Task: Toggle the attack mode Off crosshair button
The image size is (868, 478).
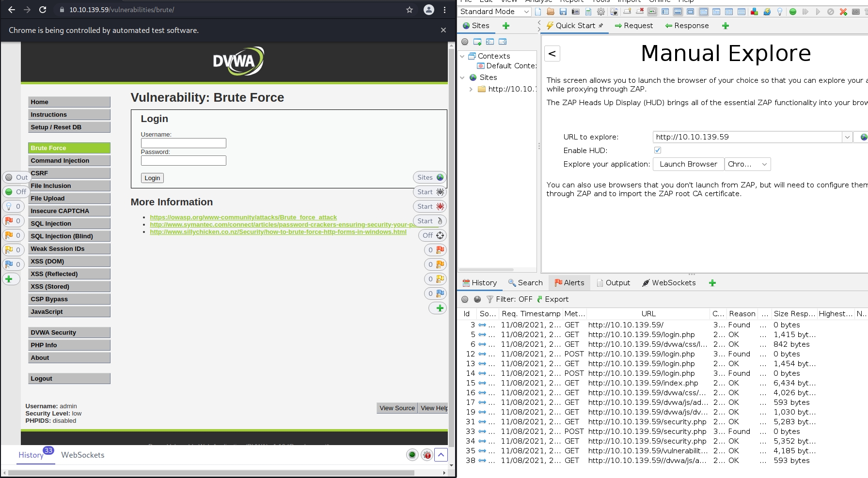Action: [433, 235]
